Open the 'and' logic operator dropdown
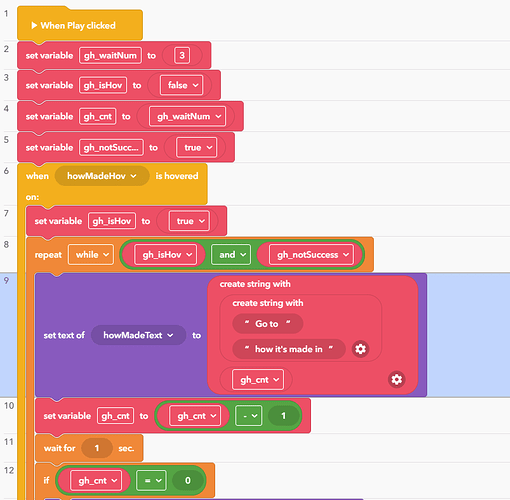This screenshot has height=500, width=510. [231, 255]
